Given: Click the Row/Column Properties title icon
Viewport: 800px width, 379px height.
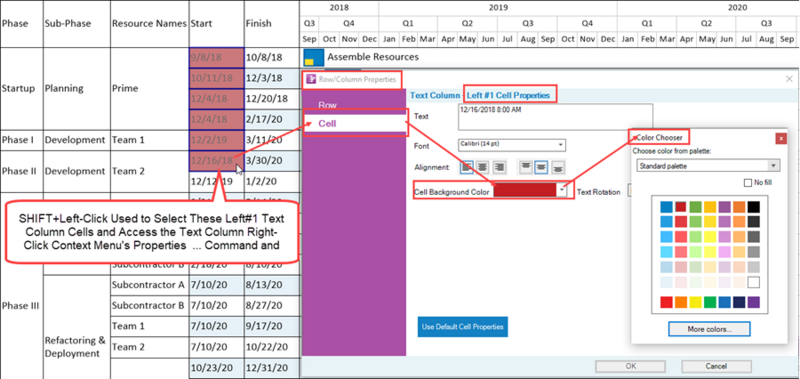Looking at the screenshot, I should coord(311,79).
